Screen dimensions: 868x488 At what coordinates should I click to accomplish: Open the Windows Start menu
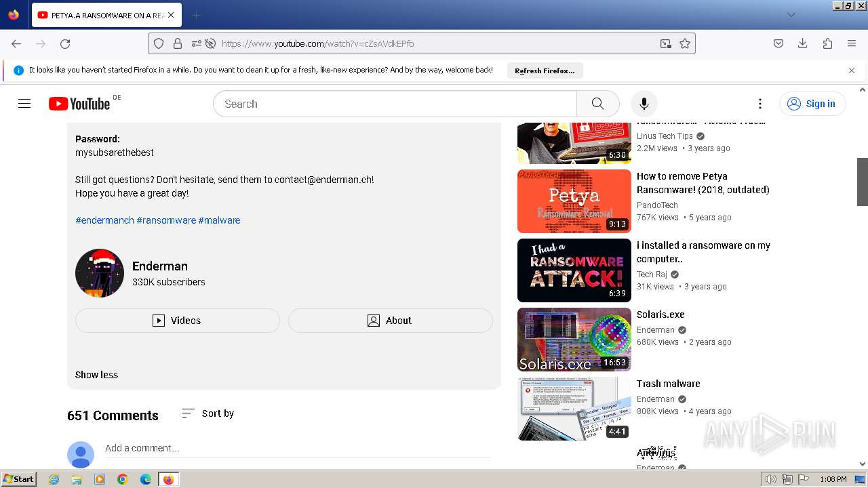pos(18,479)
